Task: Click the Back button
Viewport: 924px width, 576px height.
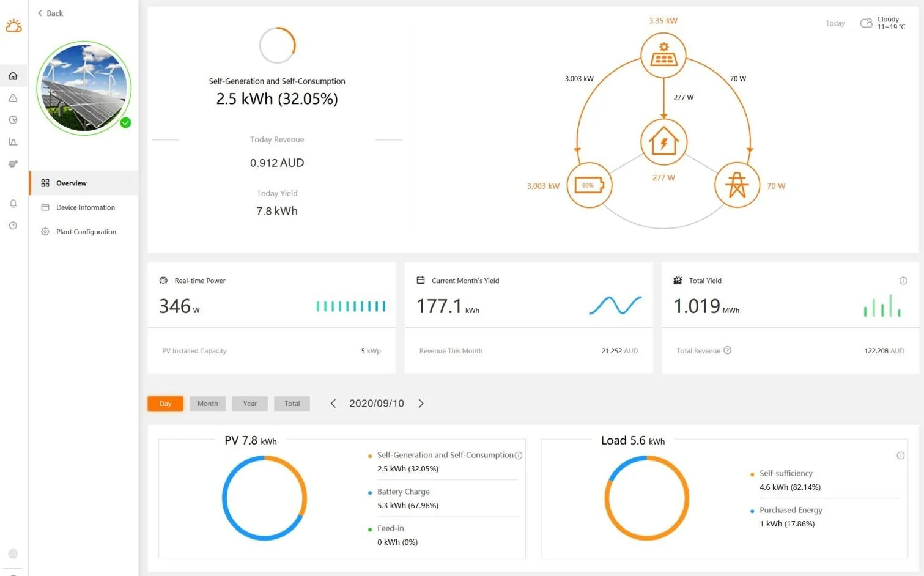Action: [49, 13]
